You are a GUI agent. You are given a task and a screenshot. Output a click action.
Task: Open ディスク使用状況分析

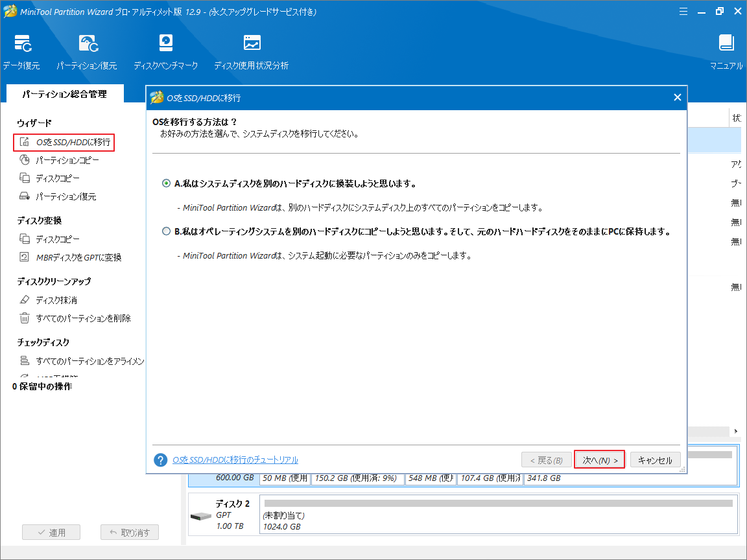[252, 52]
